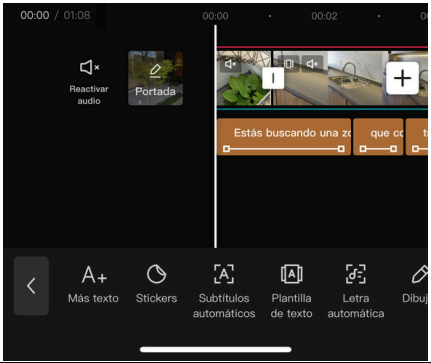Select the 'Estás buscando una zo' subtitle clip
This screenshot has width=431, height=363.
[284, 137]
